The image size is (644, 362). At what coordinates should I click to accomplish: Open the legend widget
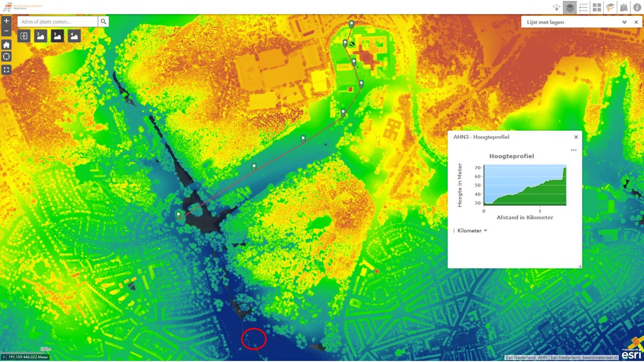pyautogui.click(x=583, y=7)
